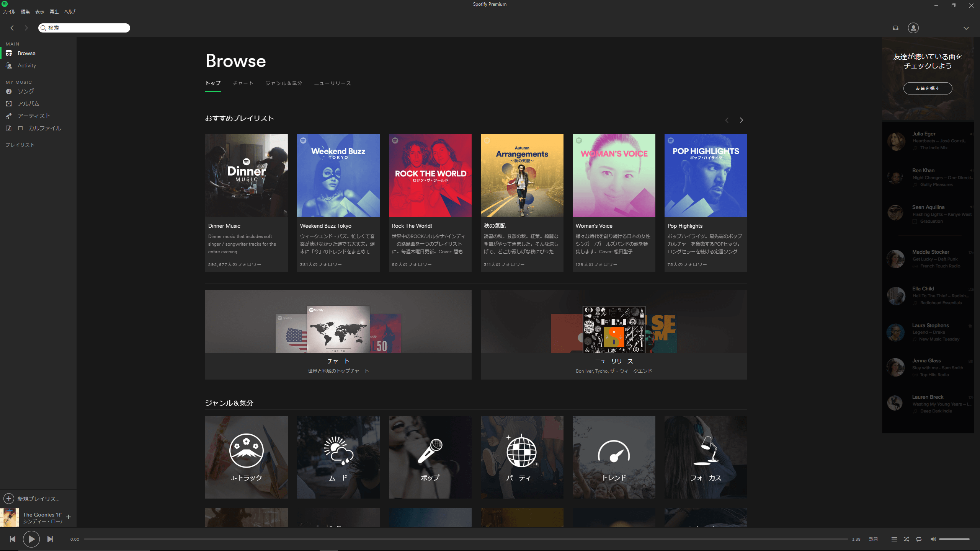This screenshot has width=980, height=551.
Task: Open the play queue icon
Action: tap(894, 539)
